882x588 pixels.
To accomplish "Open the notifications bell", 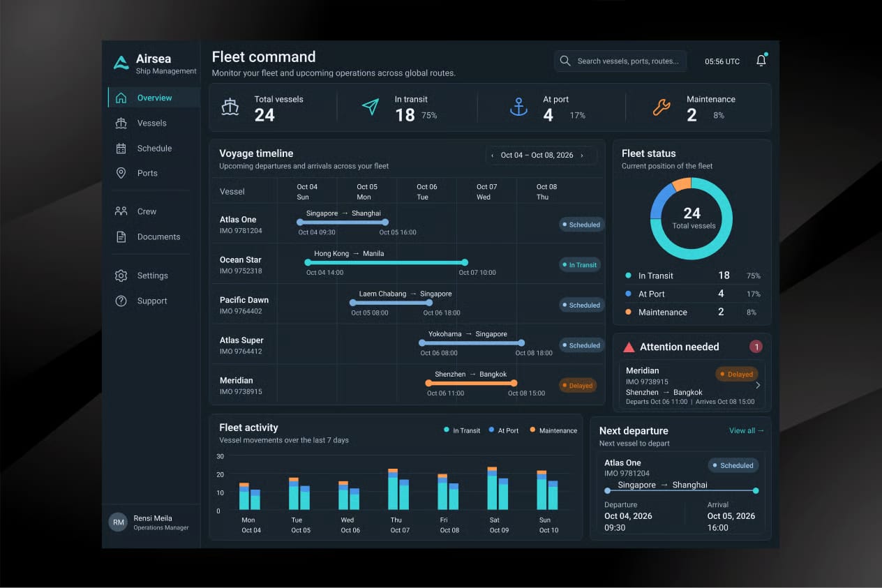I will click(761, 61).
